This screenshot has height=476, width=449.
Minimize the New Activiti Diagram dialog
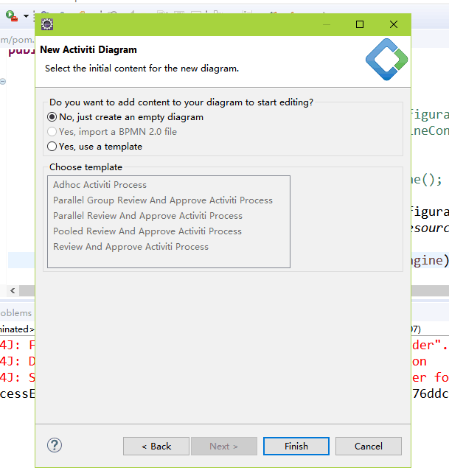[327, 24]
